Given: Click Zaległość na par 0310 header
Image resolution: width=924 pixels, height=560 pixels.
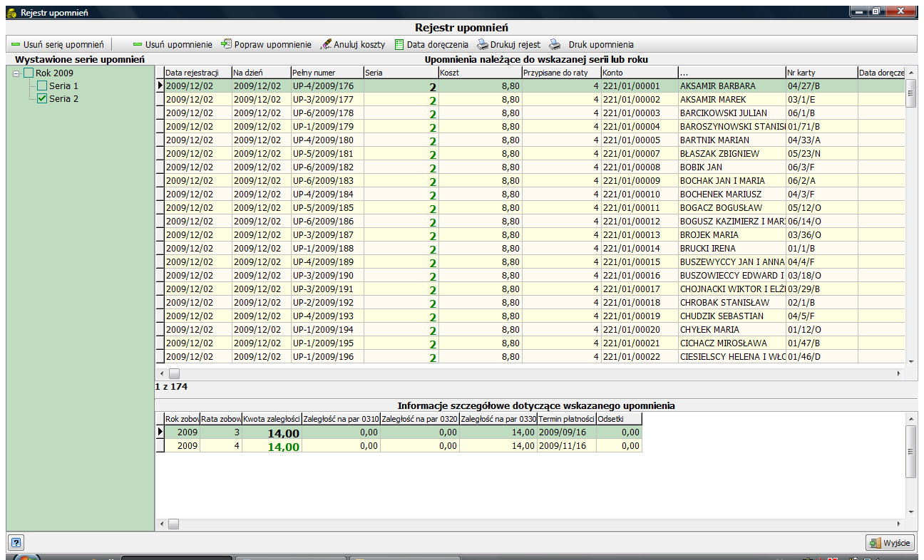Looking at the screenshot, I should (x=341, y=419).
